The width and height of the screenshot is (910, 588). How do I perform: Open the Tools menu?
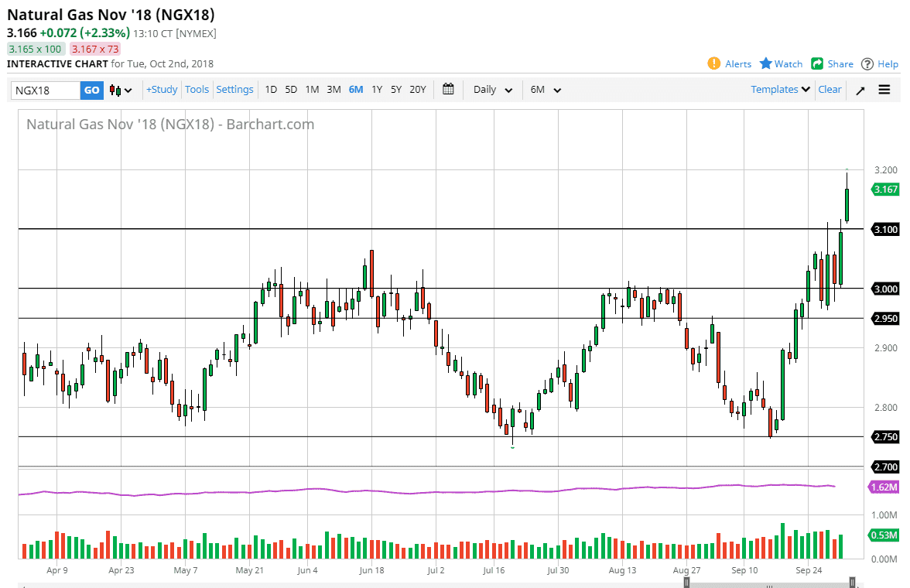click(x=197, y=90)
